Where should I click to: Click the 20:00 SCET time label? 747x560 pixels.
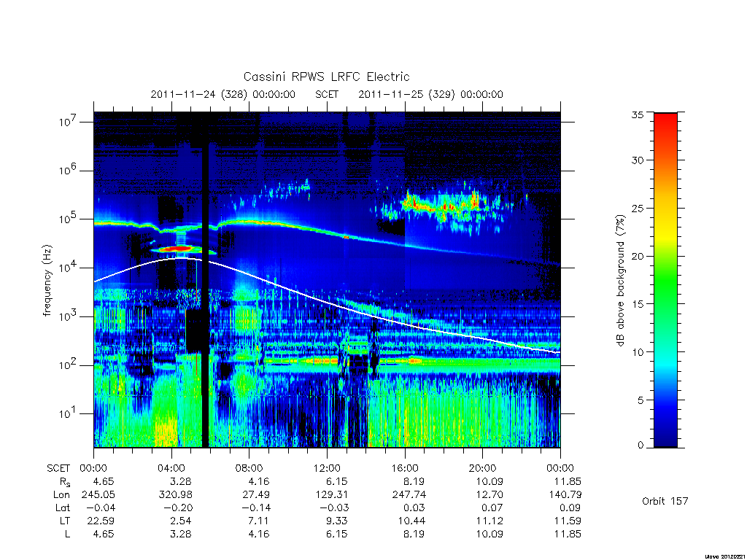(483, 468)
